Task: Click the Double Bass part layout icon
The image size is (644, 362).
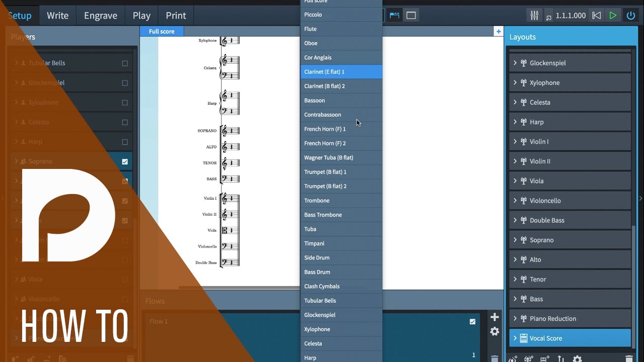Action: pyautogui.click(x=523, y=220)
